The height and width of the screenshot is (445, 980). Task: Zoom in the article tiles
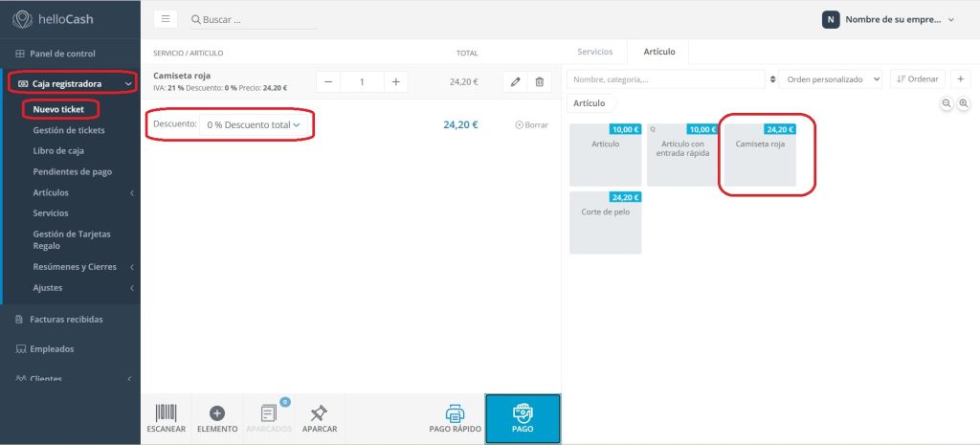(x=964, y=103)
